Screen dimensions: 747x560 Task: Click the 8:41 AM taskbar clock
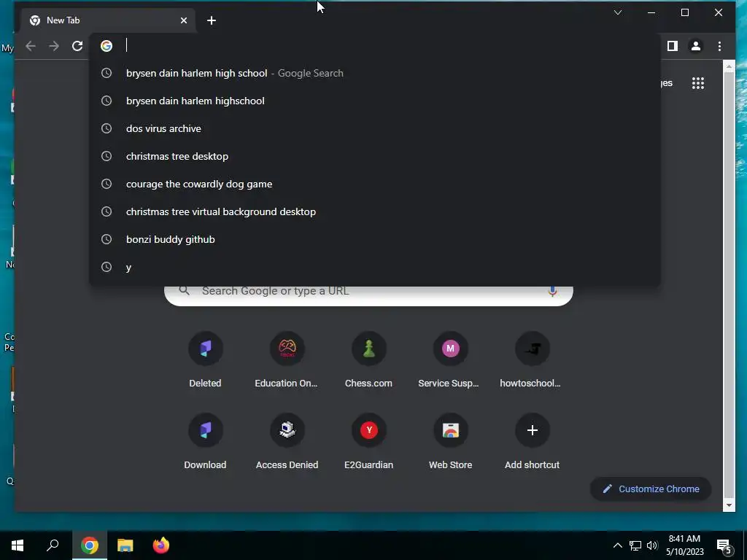click(x=684, y=545)
